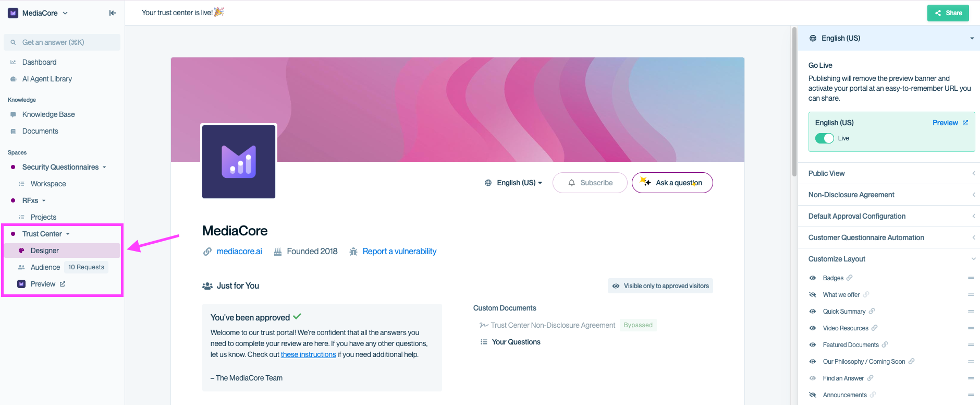The height and width of the screenshot is (405, 980).
Task: Click the drag handle on Badges row
Action: click(x=971, y=278)
